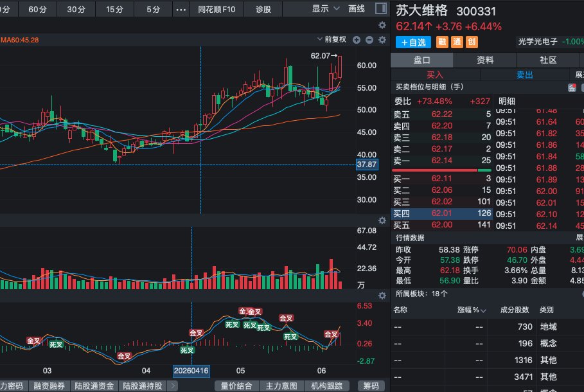Select the 筹码 bottom tab

tap(371, 386)
